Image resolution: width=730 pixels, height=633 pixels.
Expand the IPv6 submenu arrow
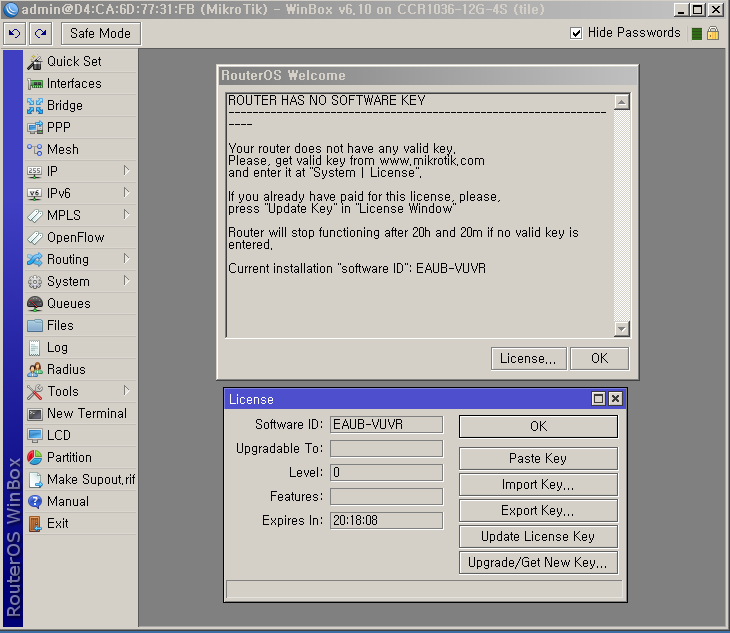[127, 193]
